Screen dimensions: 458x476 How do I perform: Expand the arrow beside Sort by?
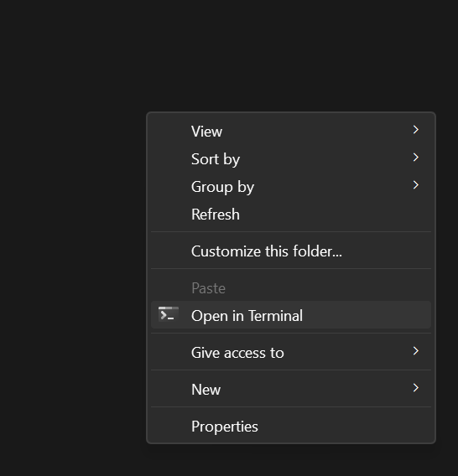coord(416,158)
